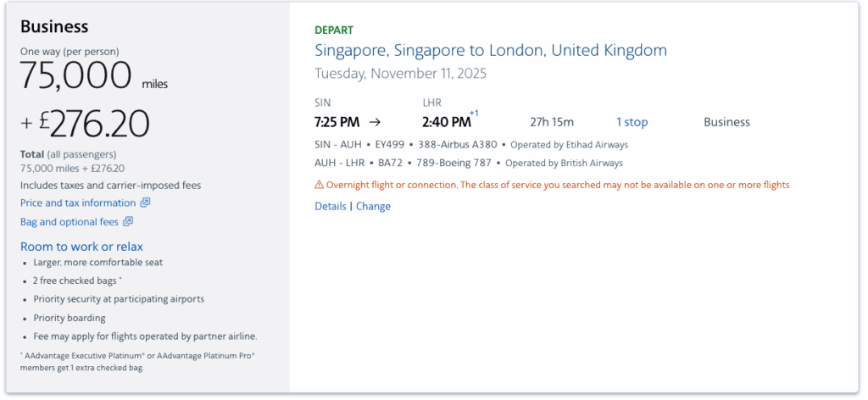Click the +1 next-day arrival indicator
868x400 pixels.
point(474,114)
